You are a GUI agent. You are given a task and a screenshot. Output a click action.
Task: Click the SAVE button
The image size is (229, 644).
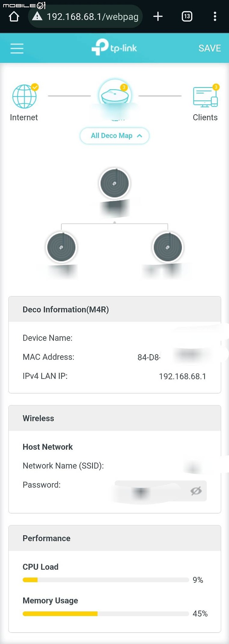click(x=210, y=48)
